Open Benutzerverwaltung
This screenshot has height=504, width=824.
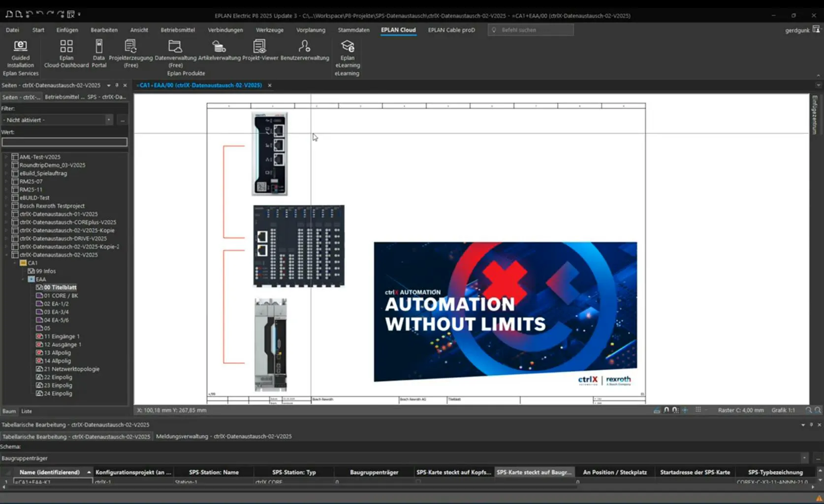305,51
